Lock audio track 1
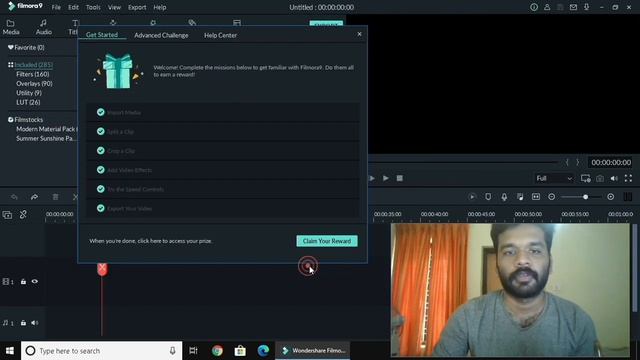This screenshot has width=640, height=360. pos(23,323)
